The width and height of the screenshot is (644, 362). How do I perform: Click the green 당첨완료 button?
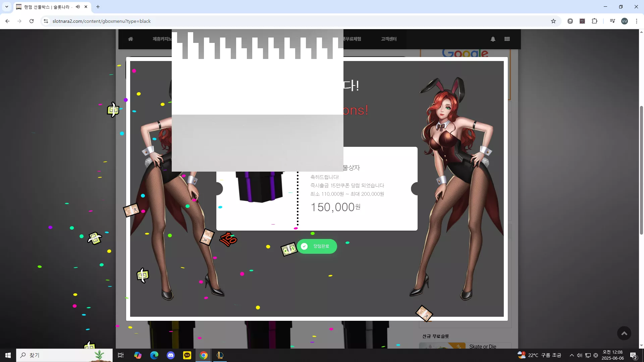(x=317, y=246)
